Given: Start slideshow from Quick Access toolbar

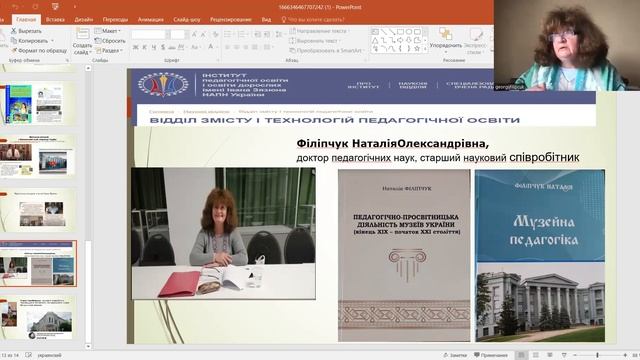Looking at the screenshot, I should click(55, 7).
